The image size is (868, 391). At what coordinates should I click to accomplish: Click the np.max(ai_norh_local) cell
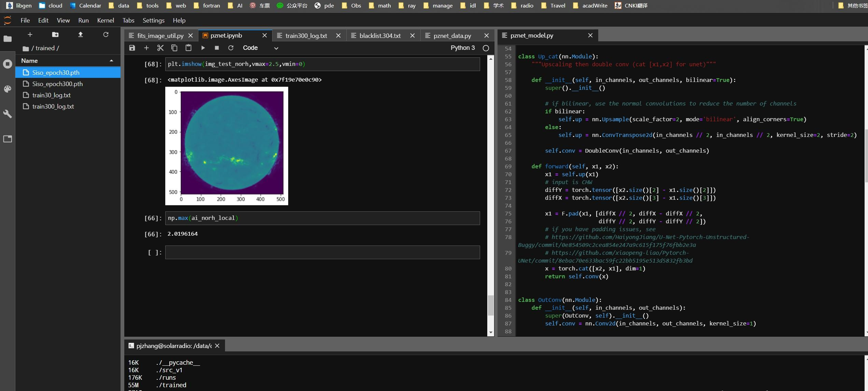(322, 218)
